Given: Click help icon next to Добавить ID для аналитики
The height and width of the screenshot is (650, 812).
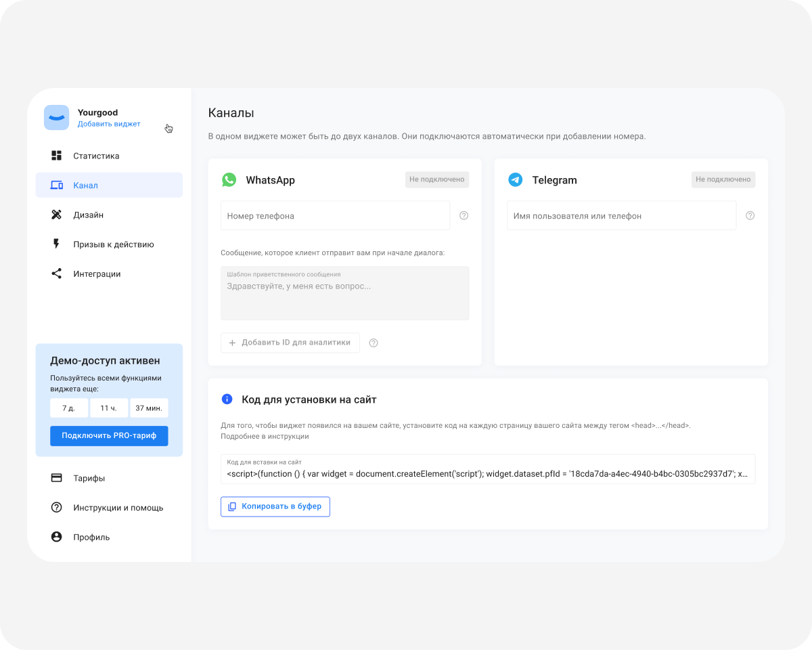Looking at the screenshot, I should coord(374,343).
